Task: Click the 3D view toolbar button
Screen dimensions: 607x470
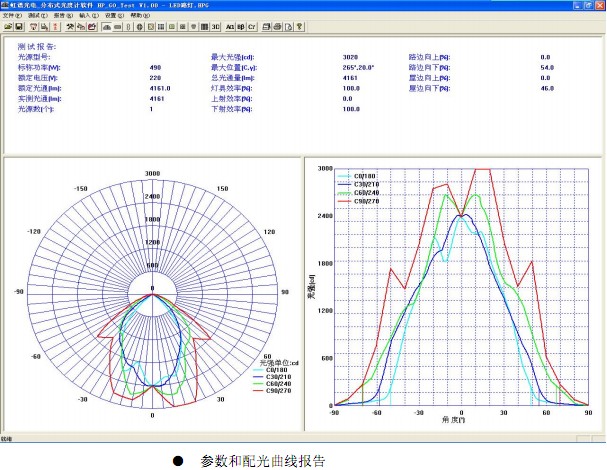Action: 215,26
